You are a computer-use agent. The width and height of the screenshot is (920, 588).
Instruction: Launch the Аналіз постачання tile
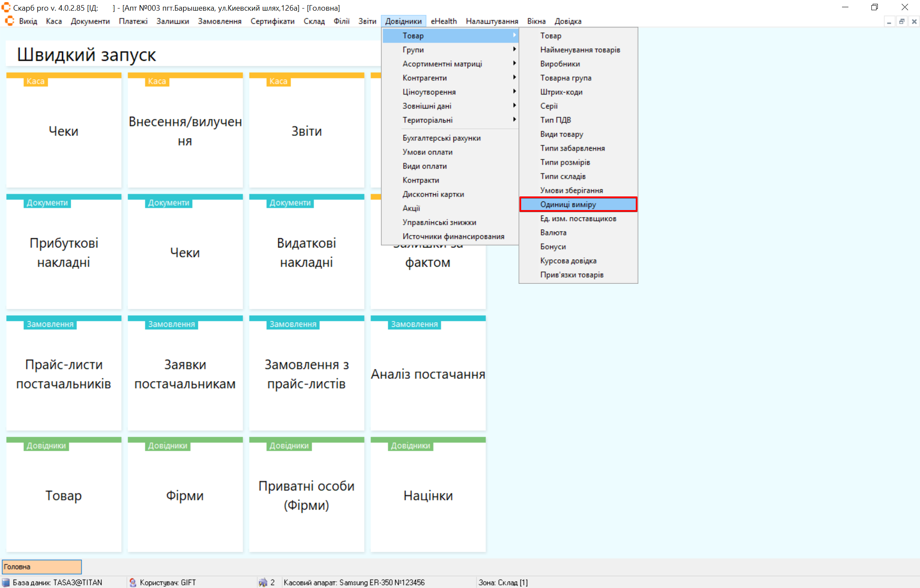coord(428,374)
